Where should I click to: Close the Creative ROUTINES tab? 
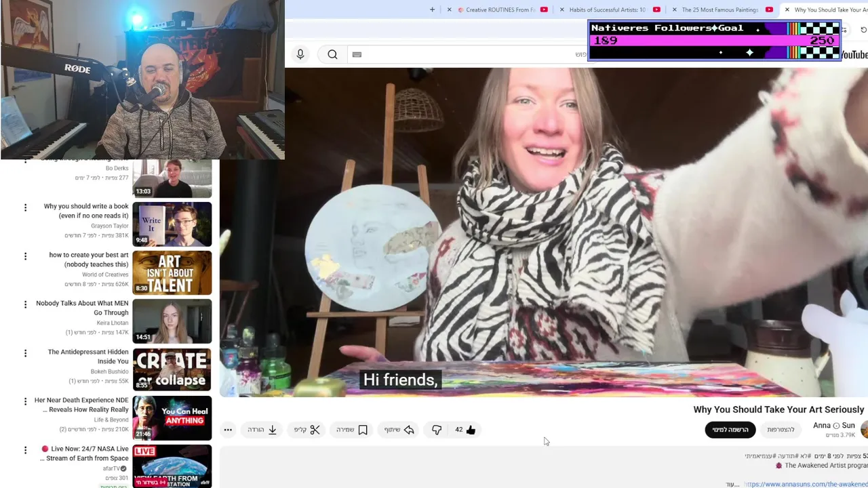[x=449, y=9]
